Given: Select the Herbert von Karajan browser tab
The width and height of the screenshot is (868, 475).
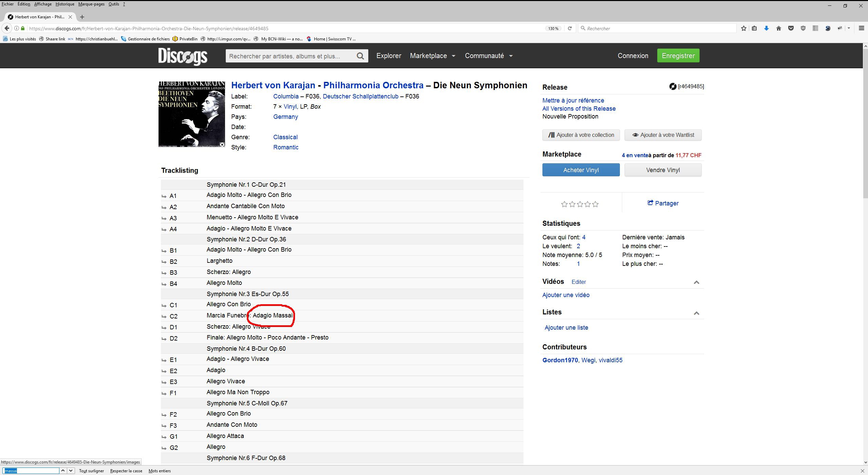Looking at the screenshot, I should coord(40,17).
